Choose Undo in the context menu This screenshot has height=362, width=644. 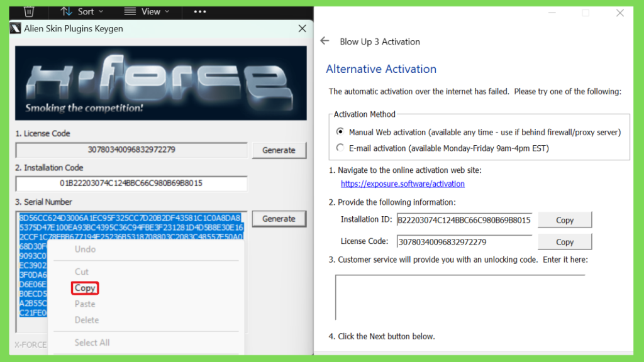pyautogui.click(x=85, y=249)
